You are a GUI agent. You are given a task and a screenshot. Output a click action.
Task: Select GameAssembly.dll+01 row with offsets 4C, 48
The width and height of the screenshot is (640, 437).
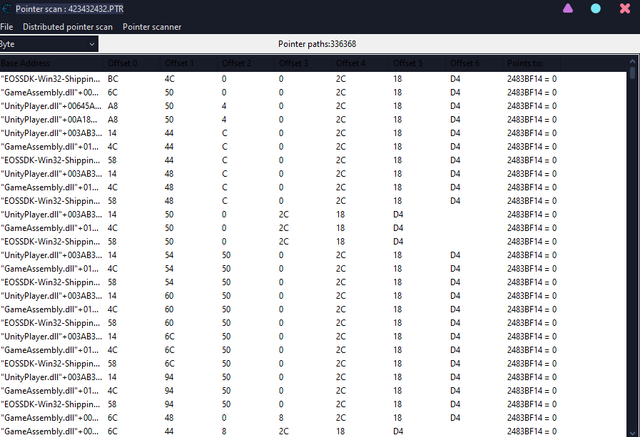pyautogui.click(x=313, y=187)
